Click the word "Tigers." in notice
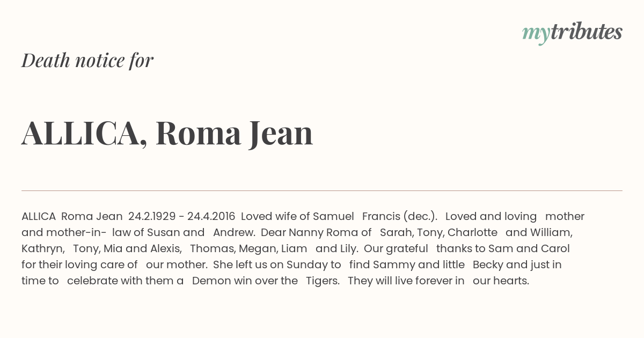This screenshot has height=338, width=644. point(323,281)
